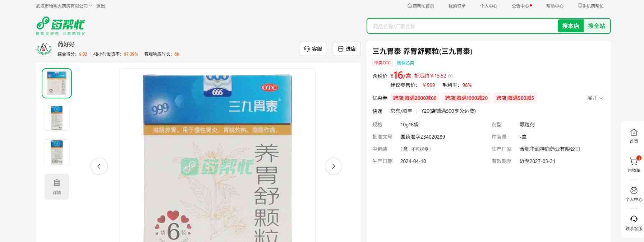Click the 客服 button beside the store
Image resolution: width=644 pixels, height=242 pixels.
(313, 49)
